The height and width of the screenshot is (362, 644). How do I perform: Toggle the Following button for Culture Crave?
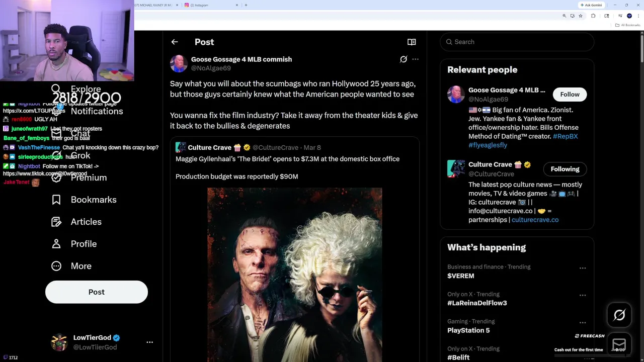565,169
